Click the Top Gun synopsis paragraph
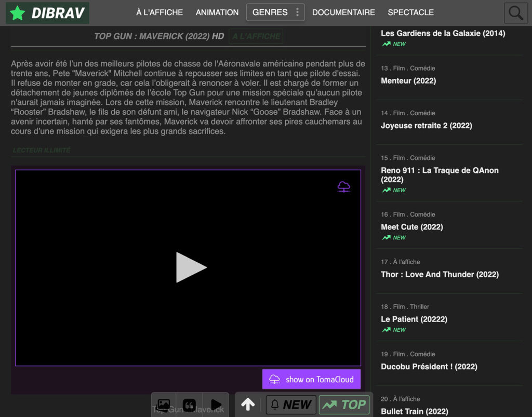 pyautogui.click(x=188, y=97)
